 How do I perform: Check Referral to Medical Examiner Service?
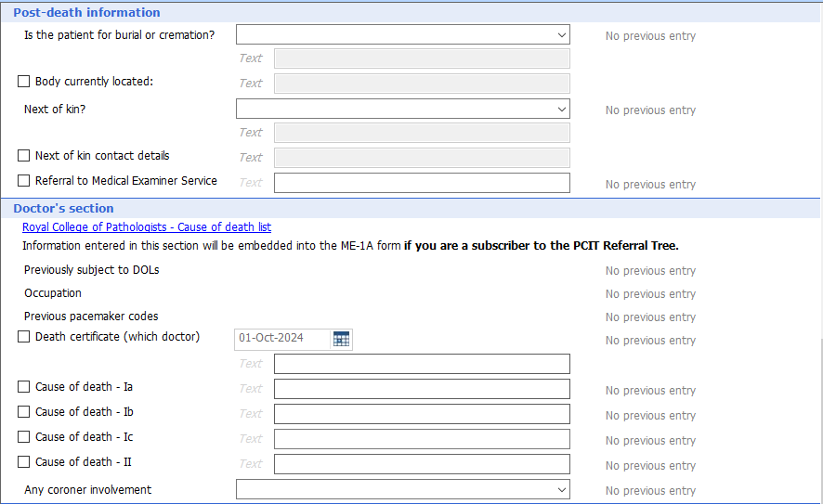point(23,181)
